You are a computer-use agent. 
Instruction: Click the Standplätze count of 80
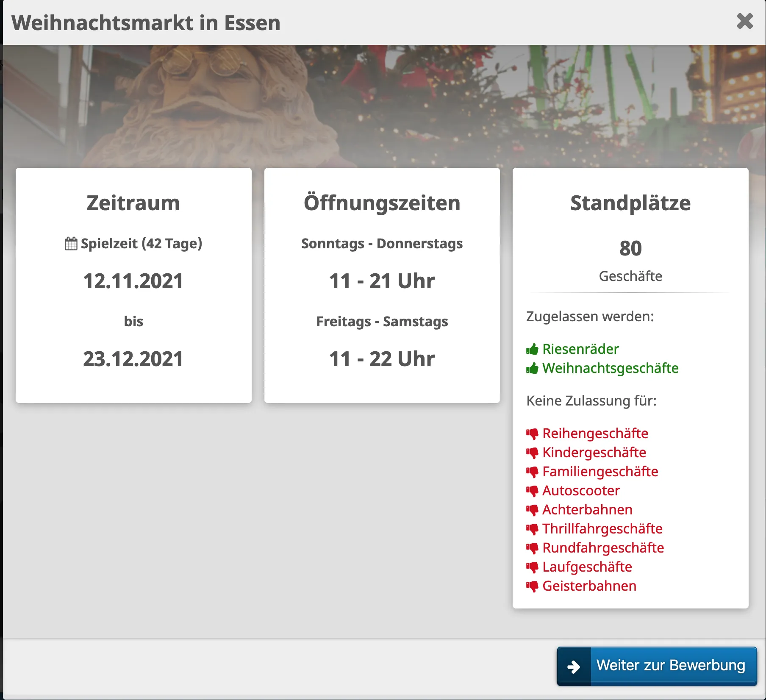click(x=630, y=248)
